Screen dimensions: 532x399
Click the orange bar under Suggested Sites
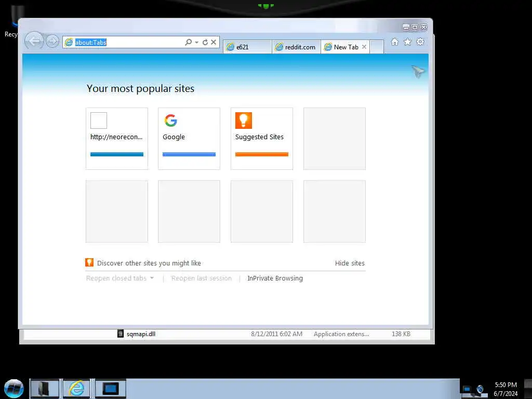coord(262,154)
